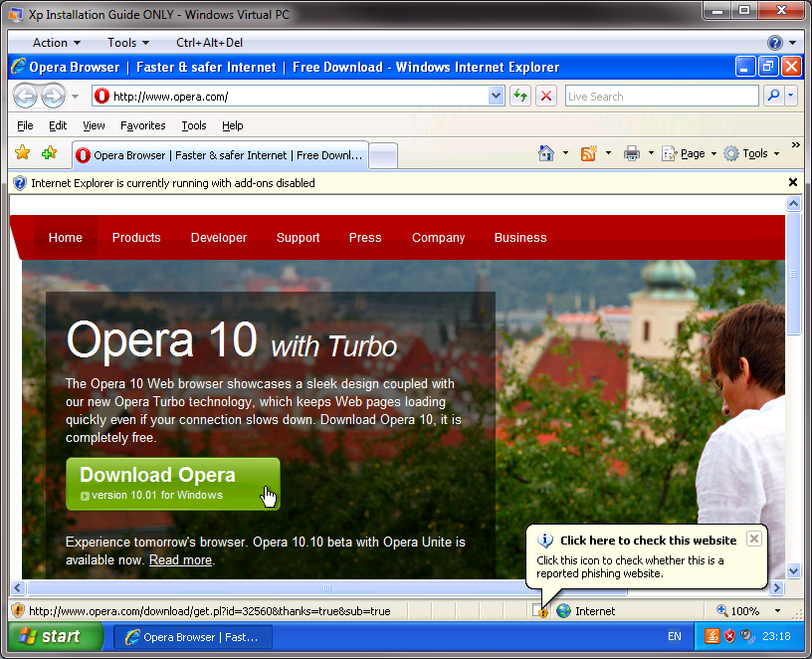
Task: Select the Opera Browser tab
Action: coord(220,155)
